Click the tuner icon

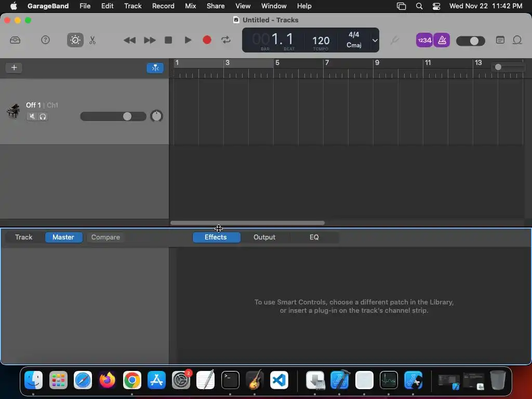[394, 40]
